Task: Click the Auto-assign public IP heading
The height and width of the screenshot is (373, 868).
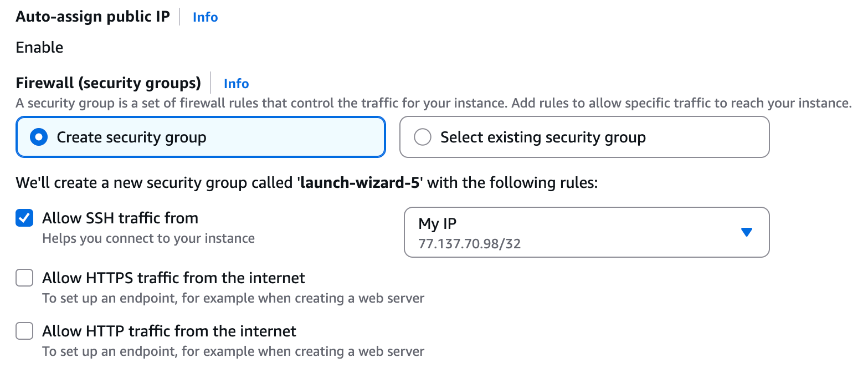Action: 93,17
